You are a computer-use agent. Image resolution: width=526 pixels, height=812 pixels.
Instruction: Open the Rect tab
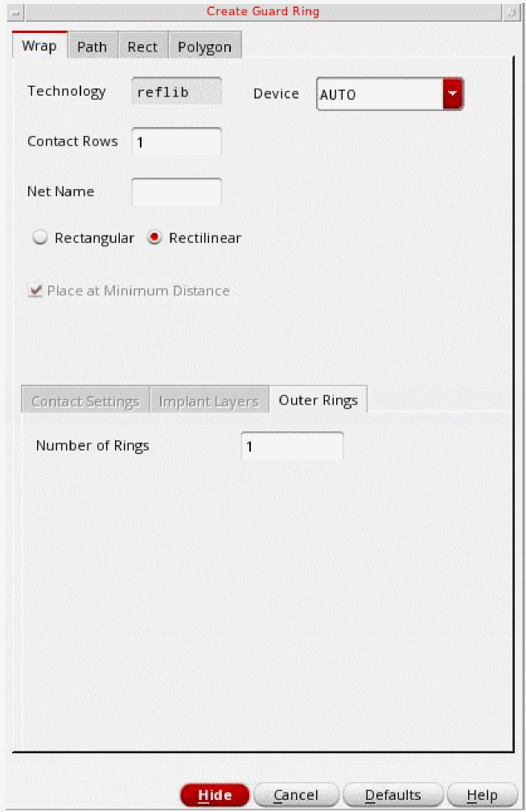click(142, 47)
